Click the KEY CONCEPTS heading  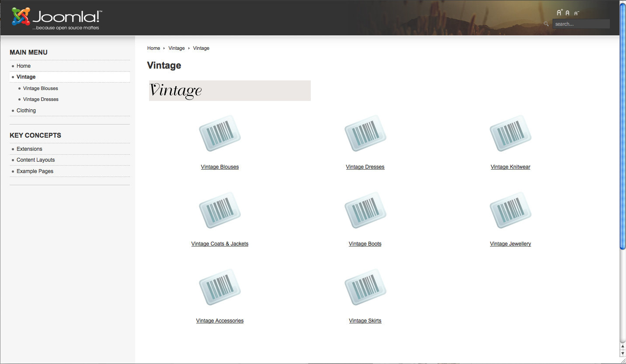click(35, 135)
